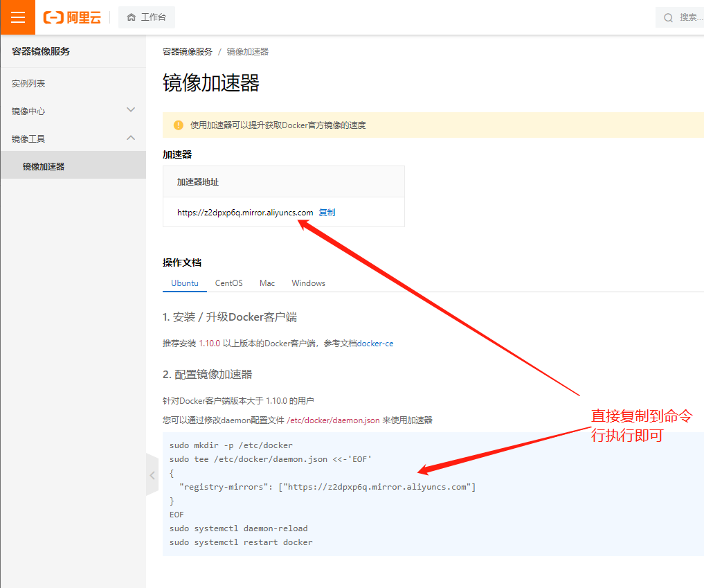Image resolution: width=704 pixels, height=588 pixels.
Task: Collapse the 镜像工具 sidebar section
Action: (73, 139)
